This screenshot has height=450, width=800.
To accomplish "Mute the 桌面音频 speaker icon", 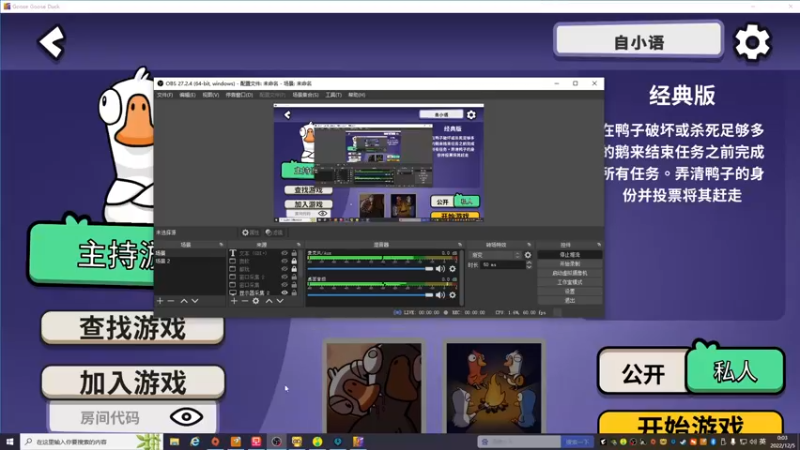I will click(440, 295).
